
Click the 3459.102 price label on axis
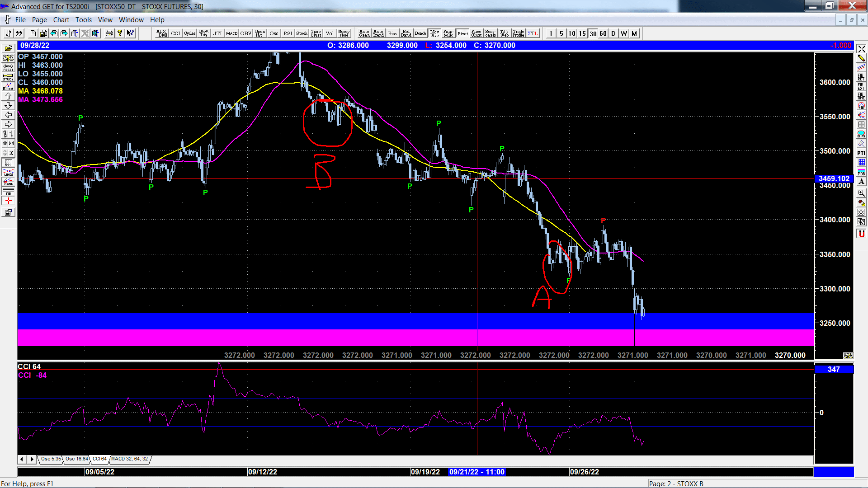(x=834, y=179)
